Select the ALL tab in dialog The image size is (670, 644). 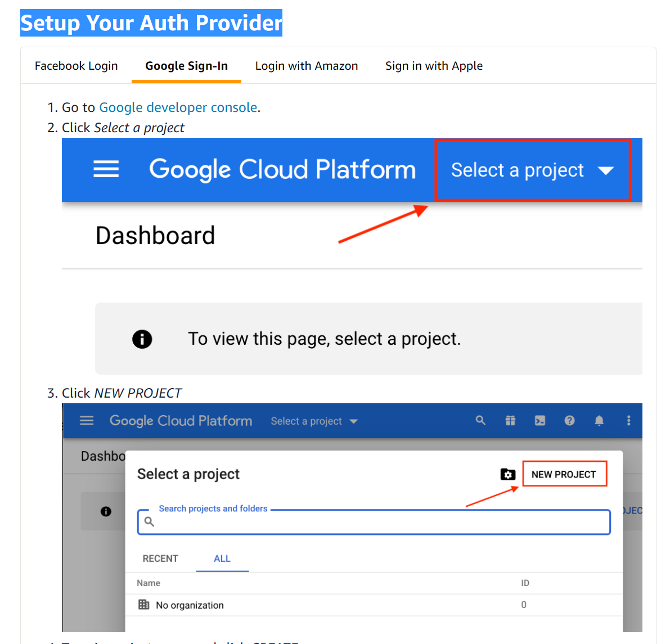(222, 559)
